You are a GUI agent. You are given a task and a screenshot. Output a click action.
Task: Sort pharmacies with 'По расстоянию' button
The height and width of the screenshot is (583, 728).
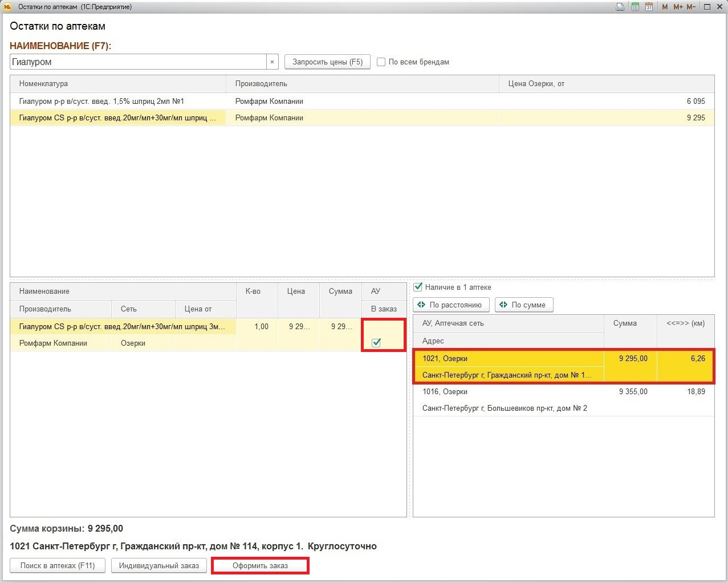coord(450,305)
